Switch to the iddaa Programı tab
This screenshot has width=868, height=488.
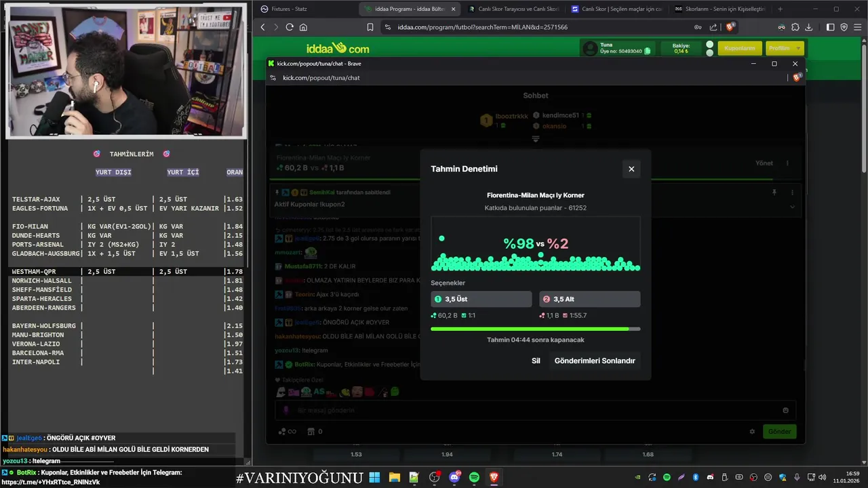point(410,9)
